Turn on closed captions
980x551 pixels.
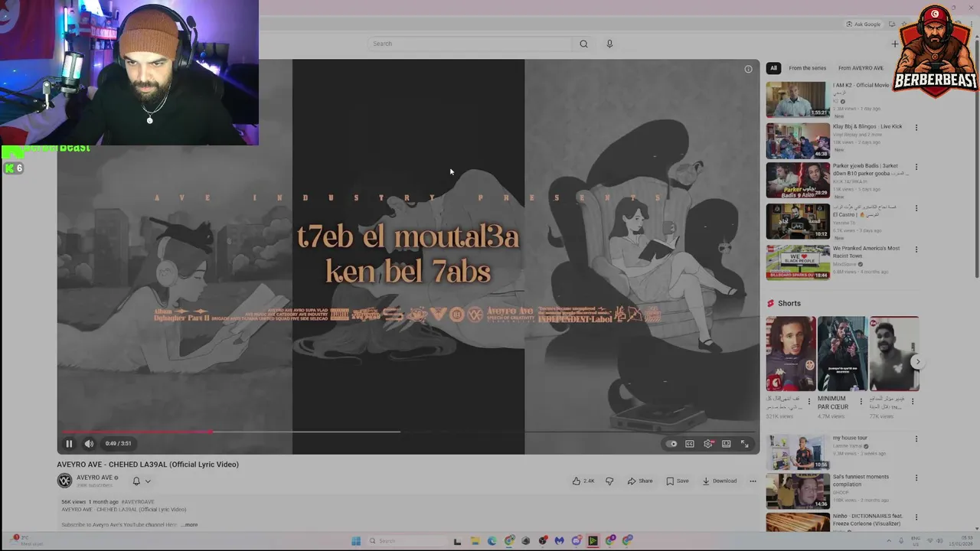click(x=690, y=444)
